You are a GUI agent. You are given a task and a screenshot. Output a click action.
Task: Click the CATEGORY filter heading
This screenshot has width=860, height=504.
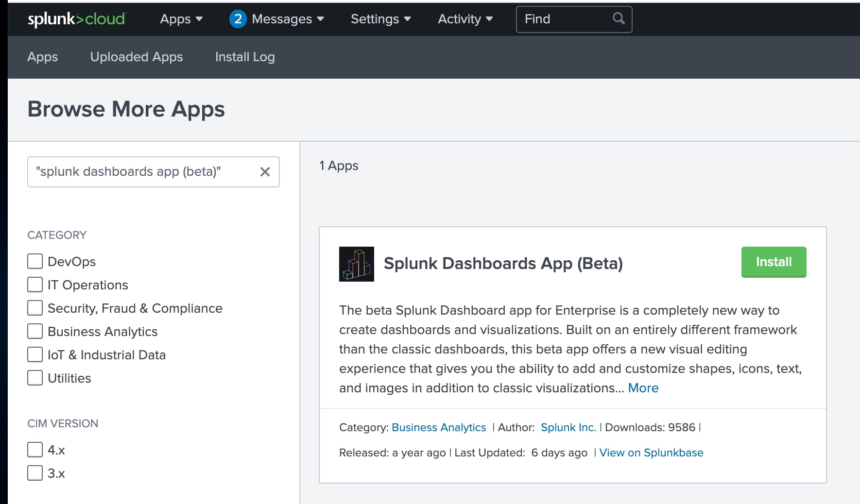(x=57, y=235)
